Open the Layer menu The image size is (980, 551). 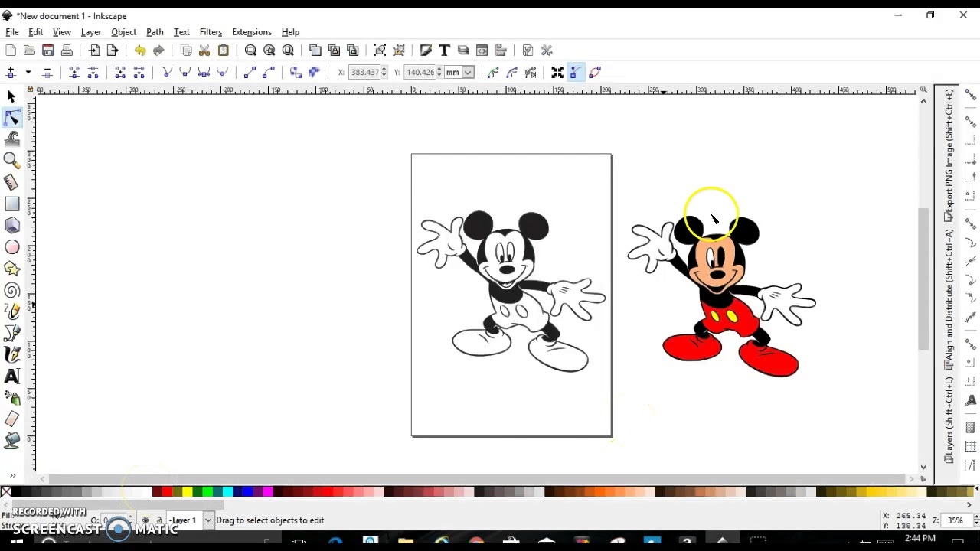point(91,32)
